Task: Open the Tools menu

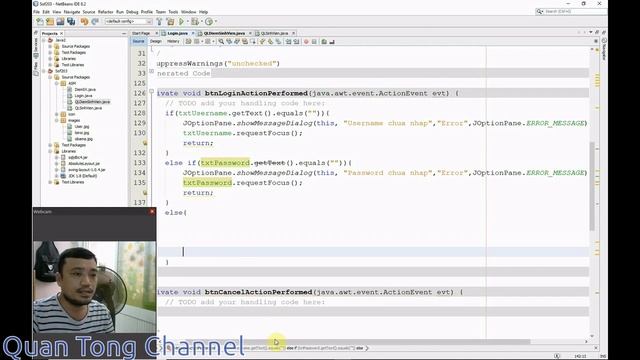Action: coord(173,12)
